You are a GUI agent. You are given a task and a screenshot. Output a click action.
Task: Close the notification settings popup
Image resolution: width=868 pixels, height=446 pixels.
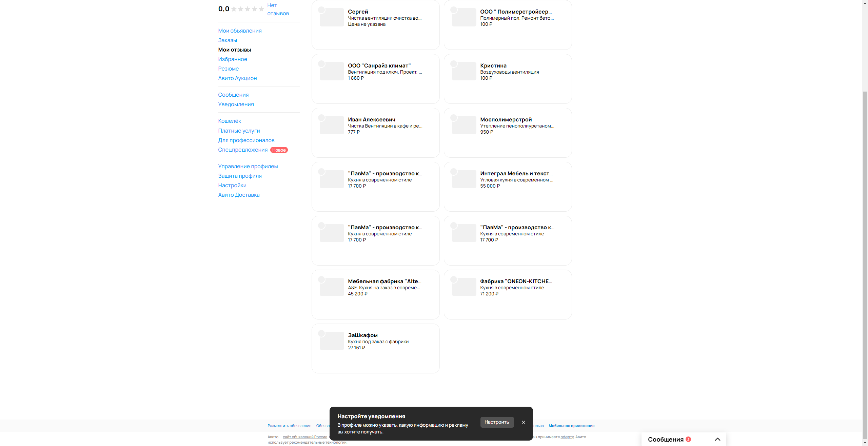tap(523, 422)
